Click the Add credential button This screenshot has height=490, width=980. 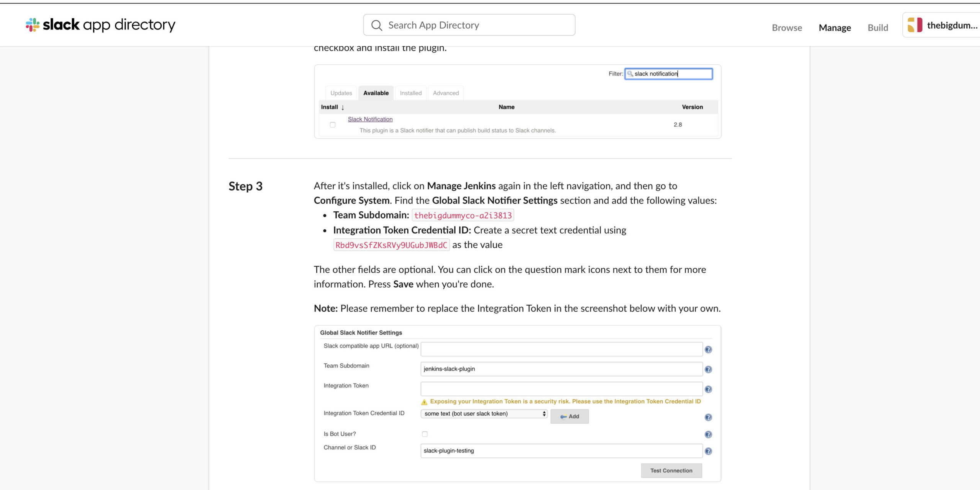[x=569, y=416]
